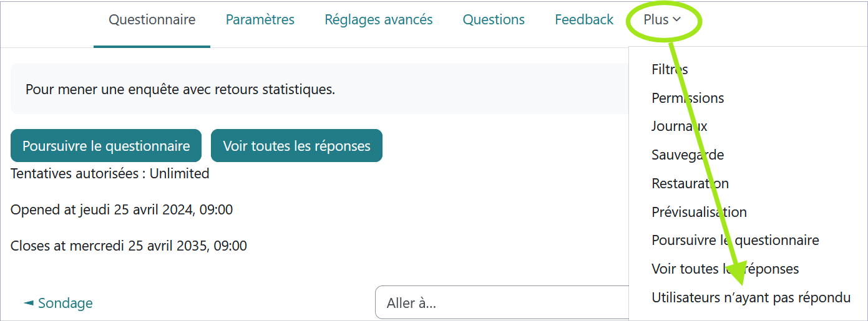Viewport: 868px width, 321px height.
Task: Open Voir toutes les réponses menu entry
Action: tap(724, 269)
